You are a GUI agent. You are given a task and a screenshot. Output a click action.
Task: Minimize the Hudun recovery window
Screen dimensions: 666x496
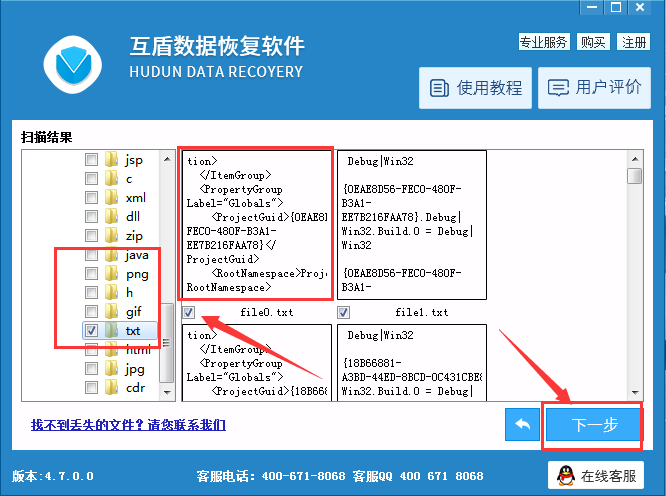click(x=592, y=7)
